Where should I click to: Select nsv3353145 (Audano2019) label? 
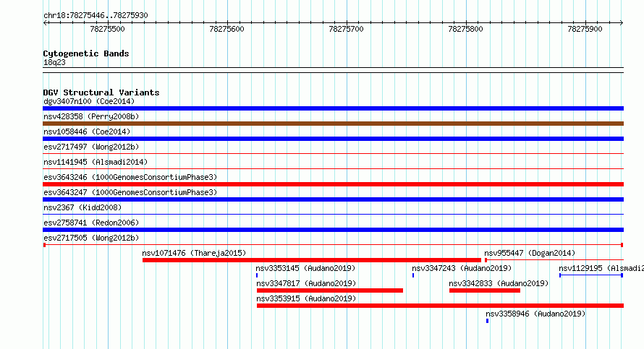click(x=305, y=268)
